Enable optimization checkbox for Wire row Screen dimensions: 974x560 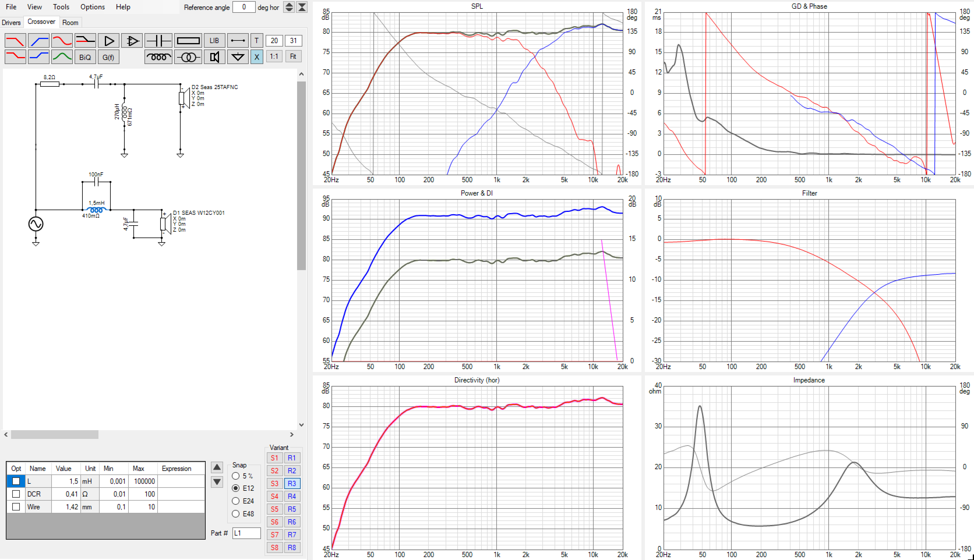16,507
